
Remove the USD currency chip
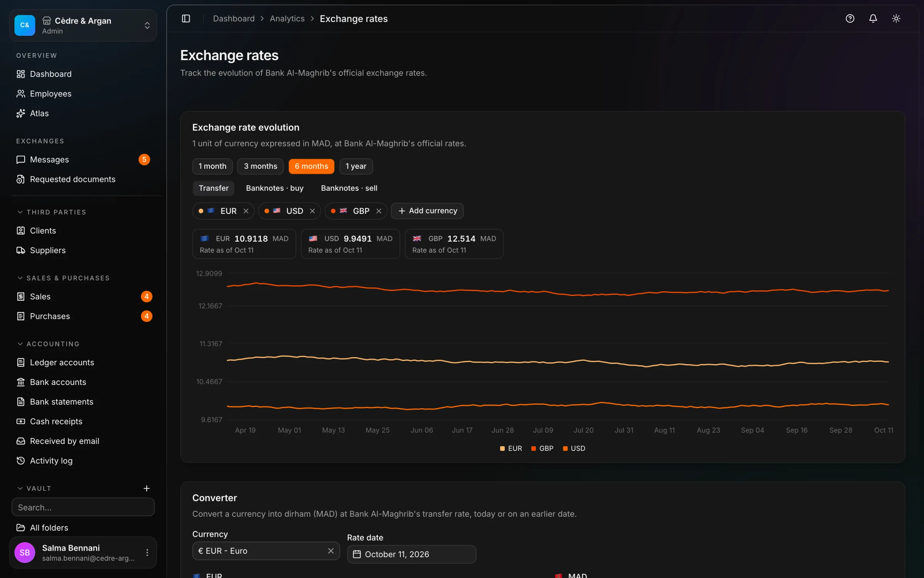pos(312,211)
